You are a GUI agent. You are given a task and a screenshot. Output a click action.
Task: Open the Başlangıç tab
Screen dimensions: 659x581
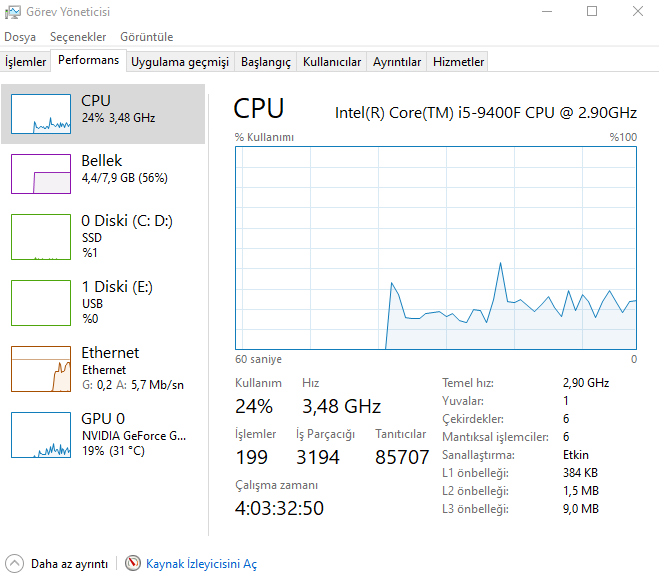click(265, 62)
